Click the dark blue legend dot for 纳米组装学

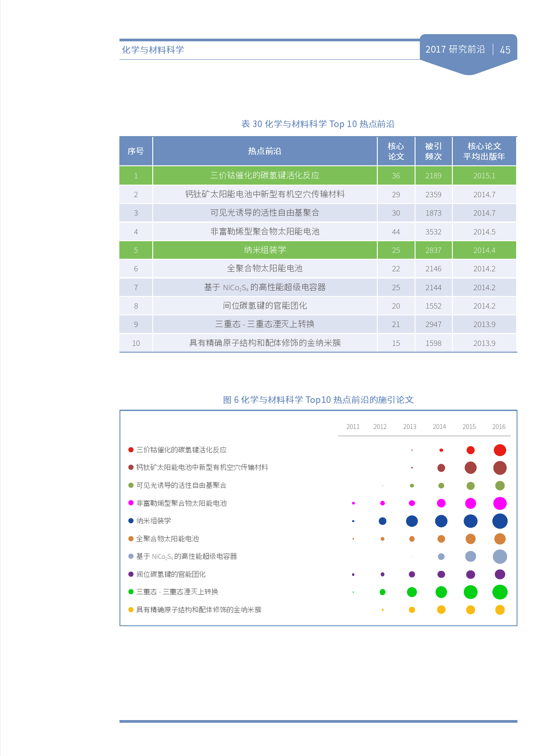131,521
